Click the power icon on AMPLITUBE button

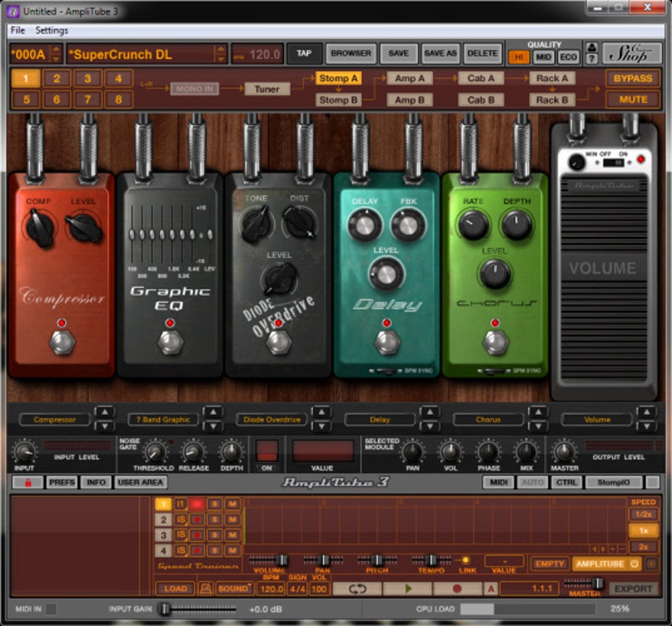(634, 564)
